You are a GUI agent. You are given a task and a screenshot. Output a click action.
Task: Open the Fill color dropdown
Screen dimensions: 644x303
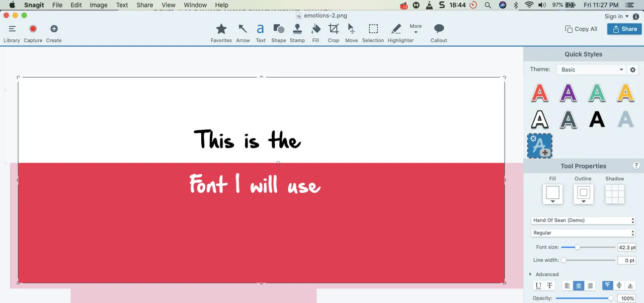(x=552, y=194)
